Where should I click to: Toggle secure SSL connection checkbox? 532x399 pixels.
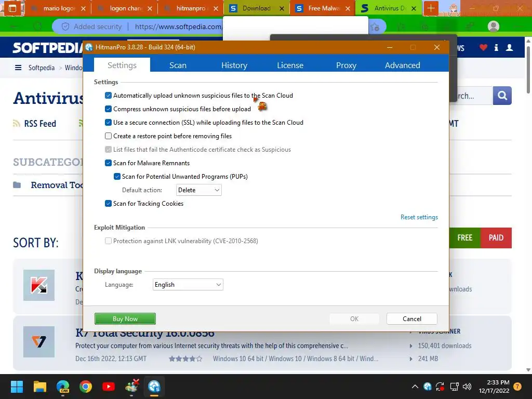108,123
